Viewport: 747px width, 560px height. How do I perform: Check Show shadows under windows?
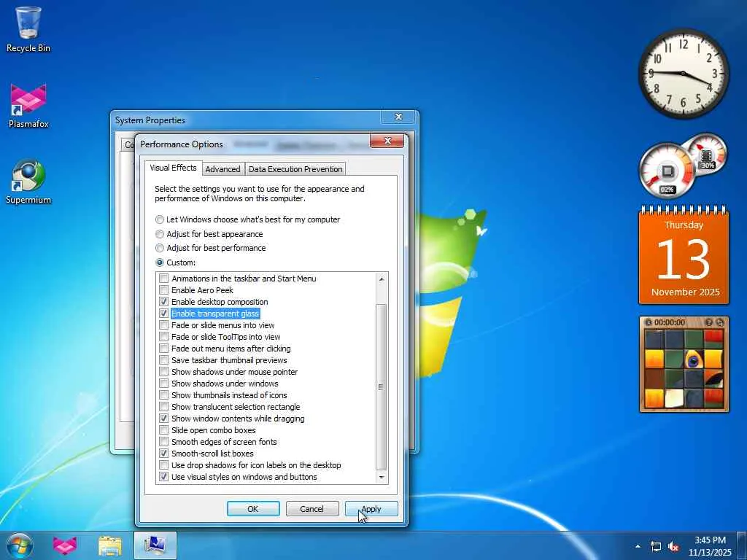click(164, 384)
